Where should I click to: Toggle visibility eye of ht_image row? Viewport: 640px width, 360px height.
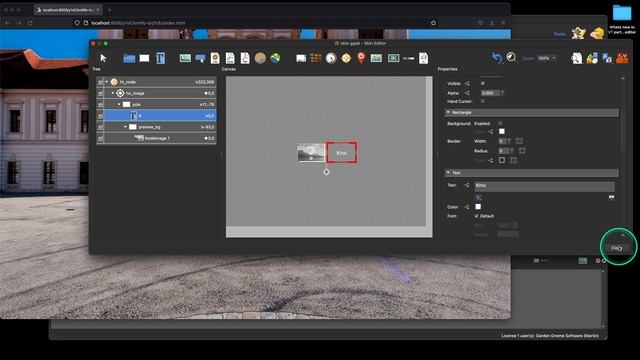coord(100,93)
